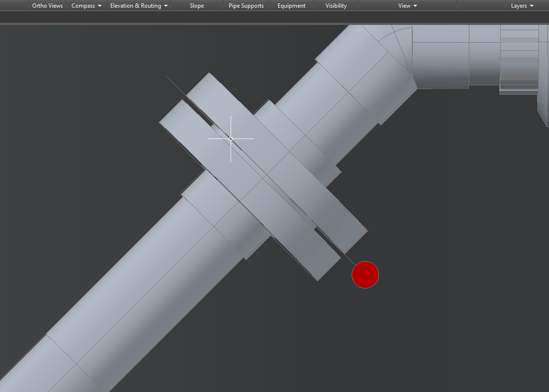Click the Slope toolbar command
The image size is (549, 392).
[197, 5]
